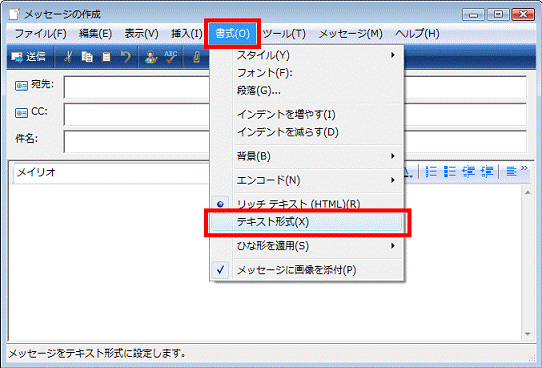Open メッセージ(M) menu

[351, 34]
